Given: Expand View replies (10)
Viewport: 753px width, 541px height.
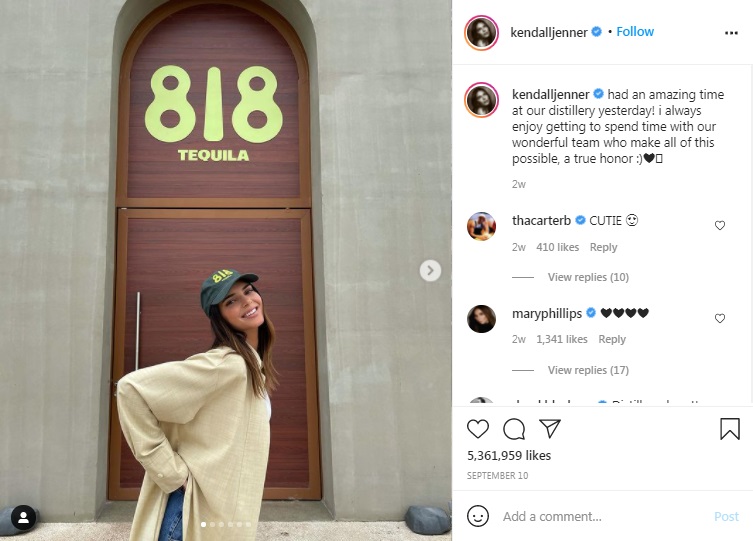Looking at the screenshot, I should tap(588, 277).
